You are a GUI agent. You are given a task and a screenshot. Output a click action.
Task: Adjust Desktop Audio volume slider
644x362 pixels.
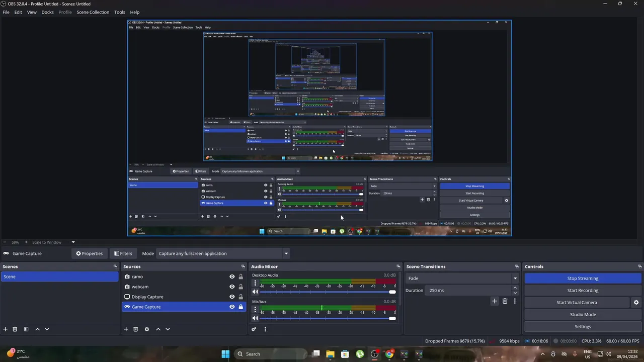[x=328, y=292]
